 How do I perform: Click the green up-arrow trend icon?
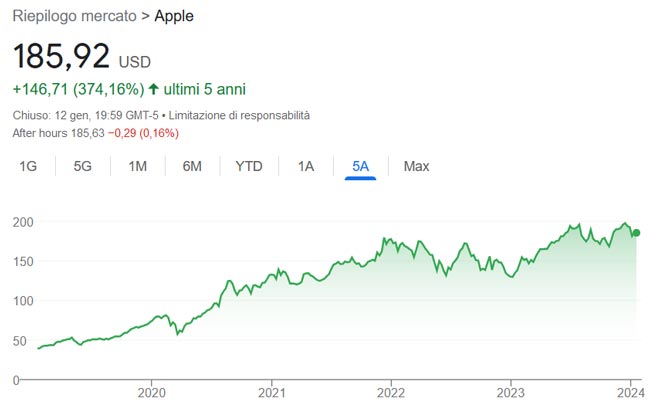coord(153,89)
